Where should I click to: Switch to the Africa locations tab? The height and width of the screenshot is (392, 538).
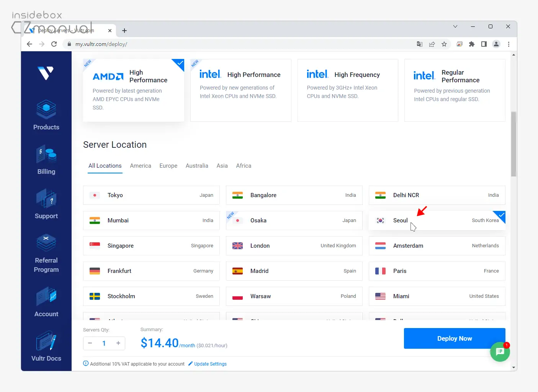pyautogui.click(x=244, y=166)
